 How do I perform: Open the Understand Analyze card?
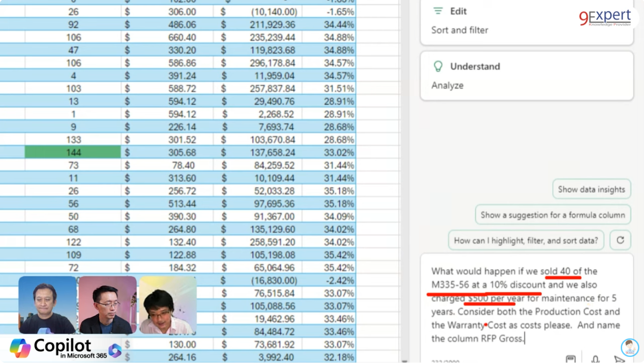pos(526,76)
